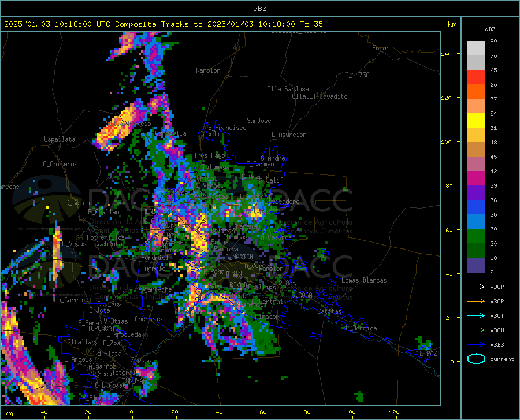520x420 pixels.
Task: Click the 'TUPUNGATO' map label
Action: pos(103,329)
